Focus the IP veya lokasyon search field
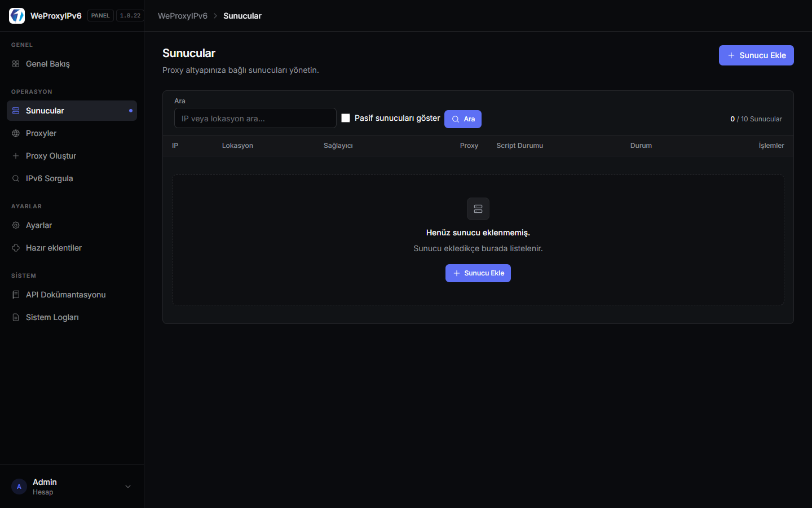812x508 pixels. pos(255,118)
